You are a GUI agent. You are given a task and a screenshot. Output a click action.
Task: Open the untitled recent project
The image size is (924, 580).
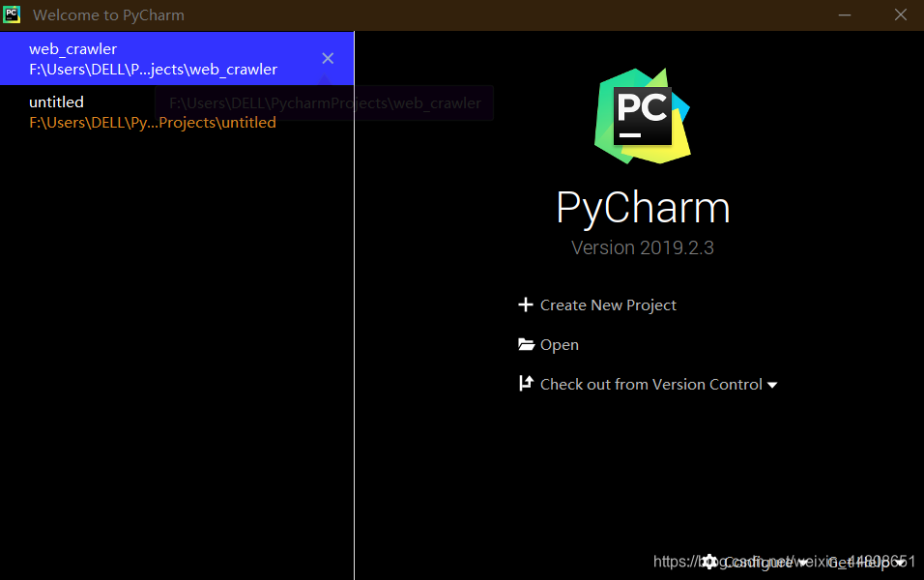[177, 111]
